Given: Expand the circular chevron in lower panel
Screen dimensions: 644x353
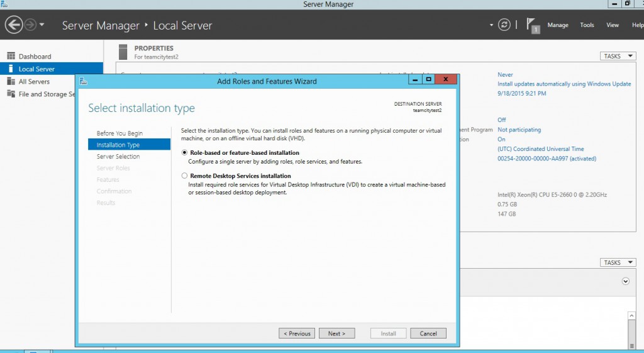Looking at the screenshot, I should 626,281.
